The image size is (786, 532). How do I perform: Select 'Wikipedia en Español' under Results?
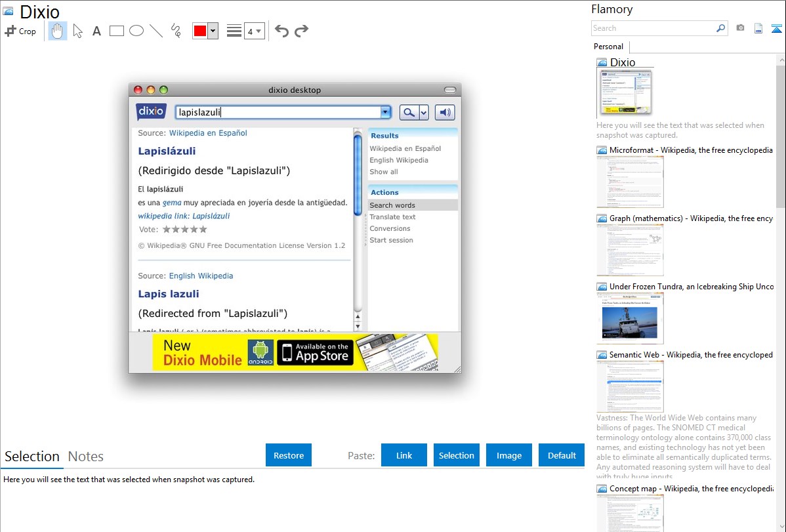405,148
